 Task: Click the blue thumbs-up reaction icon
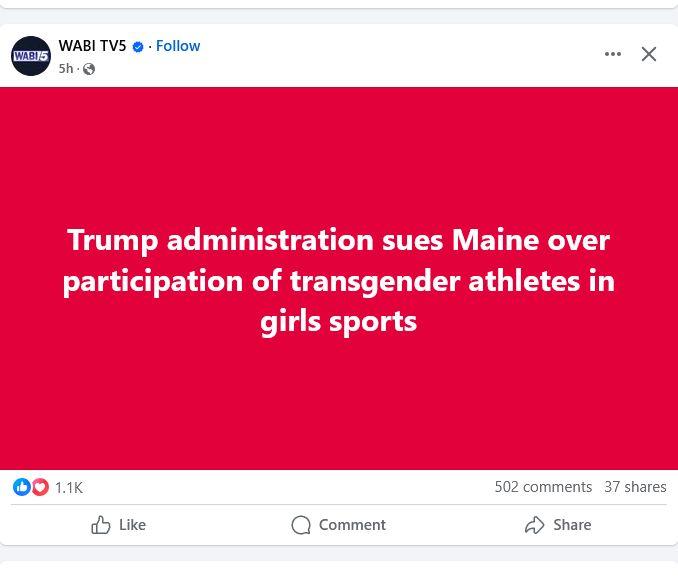pos(21,487)
